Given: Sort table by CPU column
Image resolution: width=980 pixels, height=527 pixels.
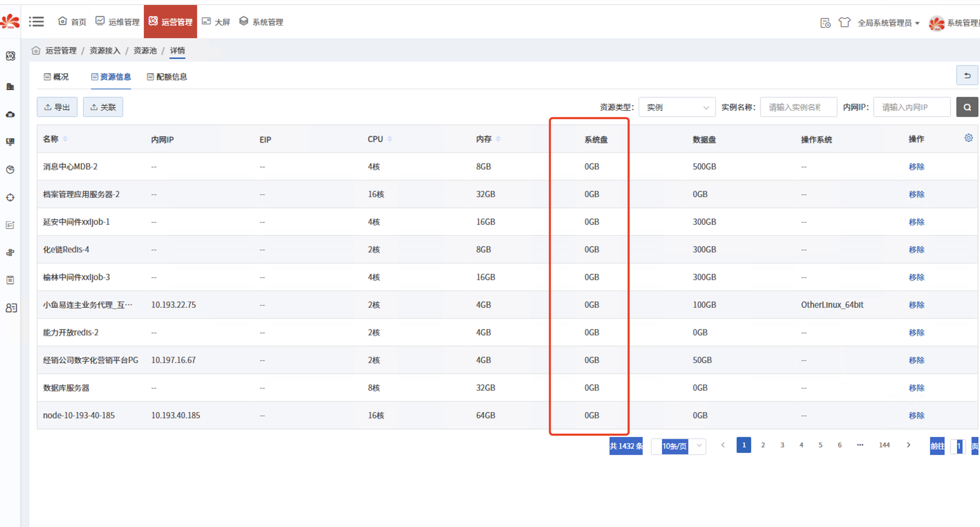Looking at the screenshot, I should coord(389,139).
